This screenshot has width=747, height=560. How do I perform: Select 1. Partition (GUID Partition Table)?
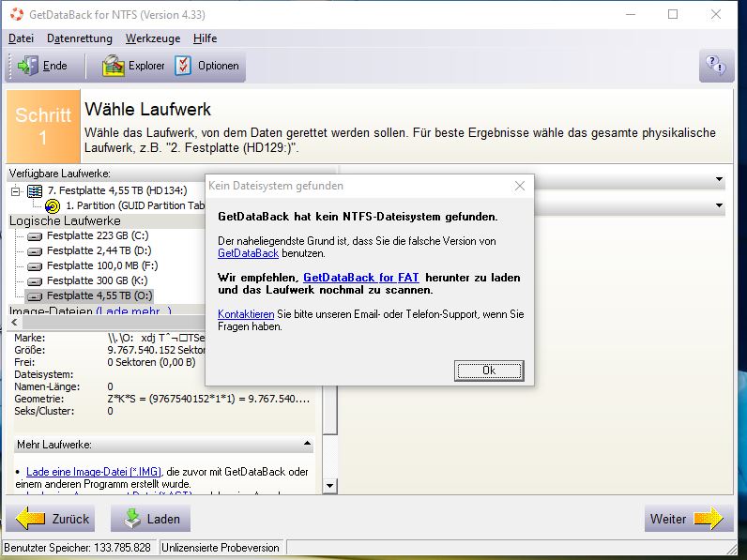pos(135,205)
